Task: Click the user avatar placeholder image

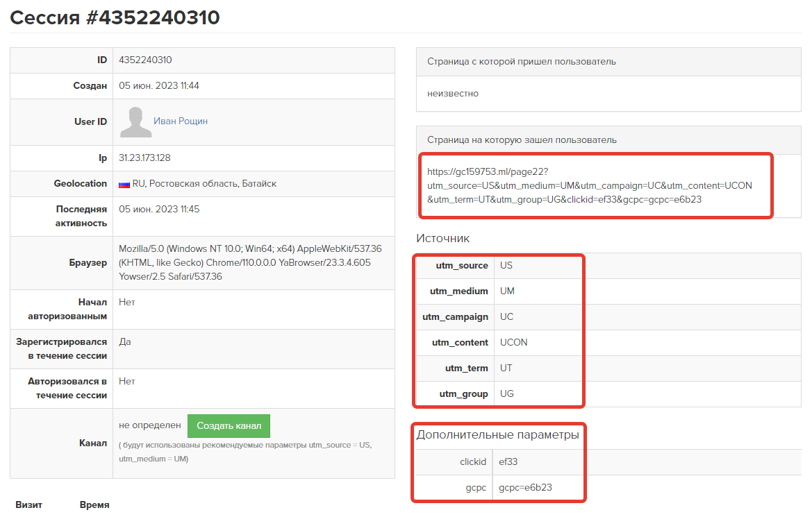Action: [135, 121]
